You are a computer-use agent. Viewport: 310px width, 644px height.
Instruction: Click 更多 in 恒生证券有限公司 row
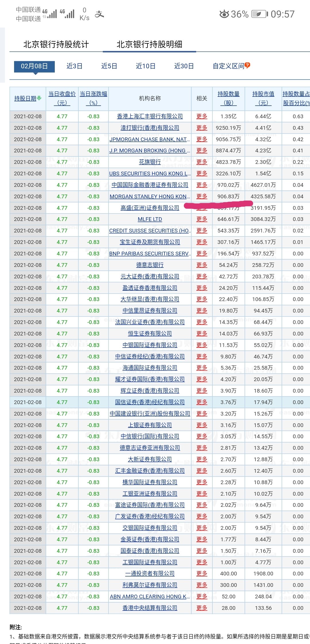(202, 334)
